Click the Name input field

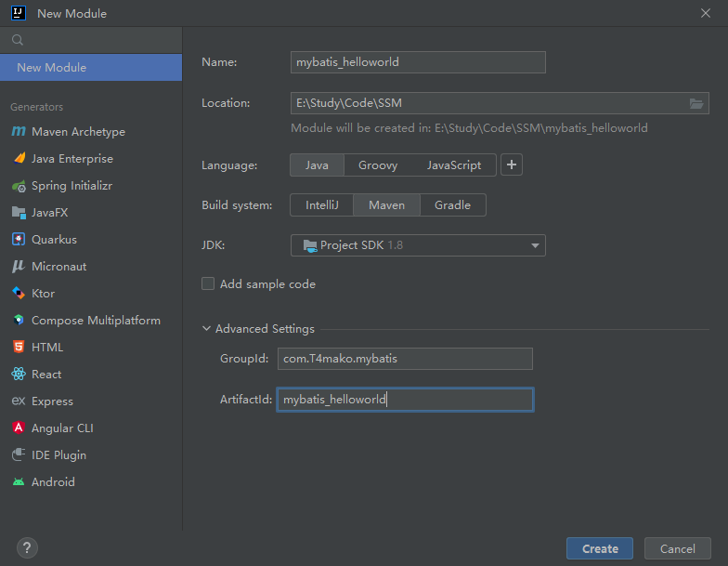[418, 62]
